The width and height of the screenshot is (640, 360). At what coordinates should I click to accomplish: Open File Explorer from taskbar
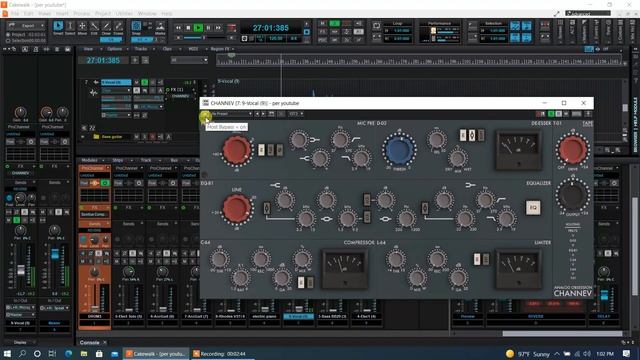tap(84, 353)
